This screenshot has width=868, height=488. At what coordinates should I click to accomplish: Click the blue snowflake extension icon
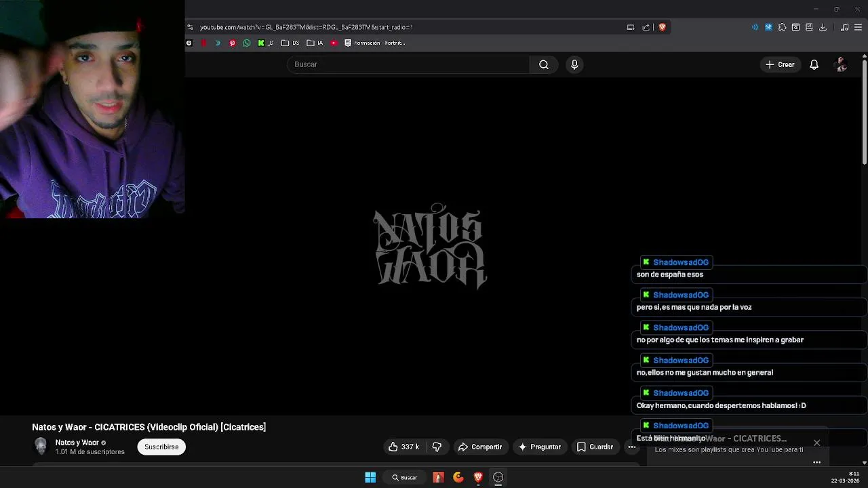click(x=768, y=27)
